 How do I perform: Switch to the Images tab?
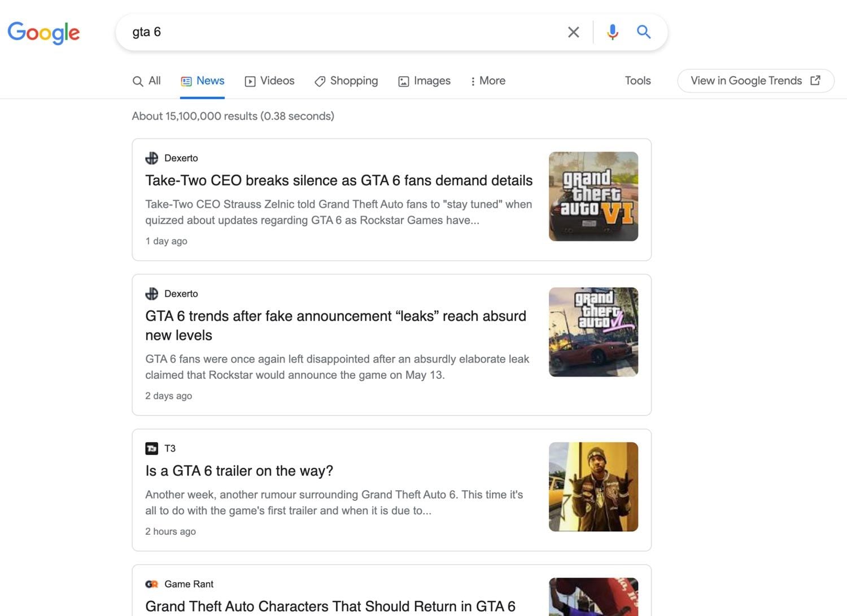pyautogui.click(x=424, y=81)
